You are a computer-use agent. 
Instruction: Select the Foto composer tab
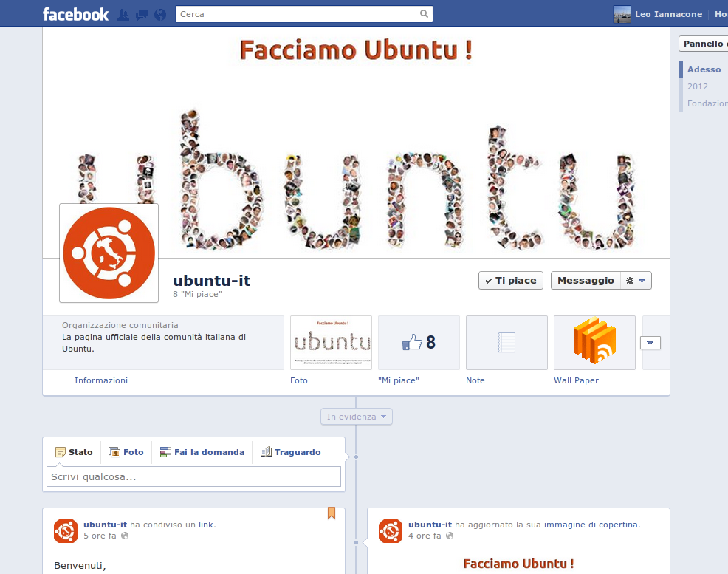pyautogui.click(x=126, y=452)
